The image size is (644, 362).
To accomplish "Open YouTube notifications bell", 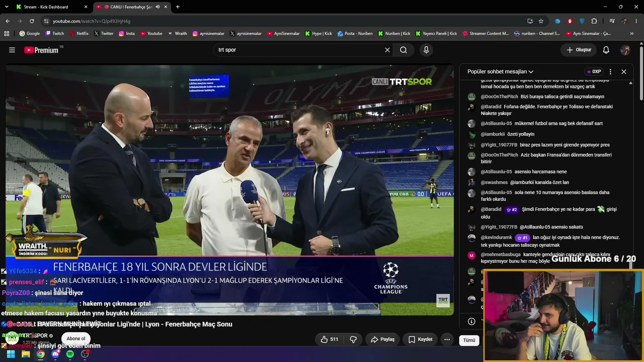I will (x=606, y=50).
